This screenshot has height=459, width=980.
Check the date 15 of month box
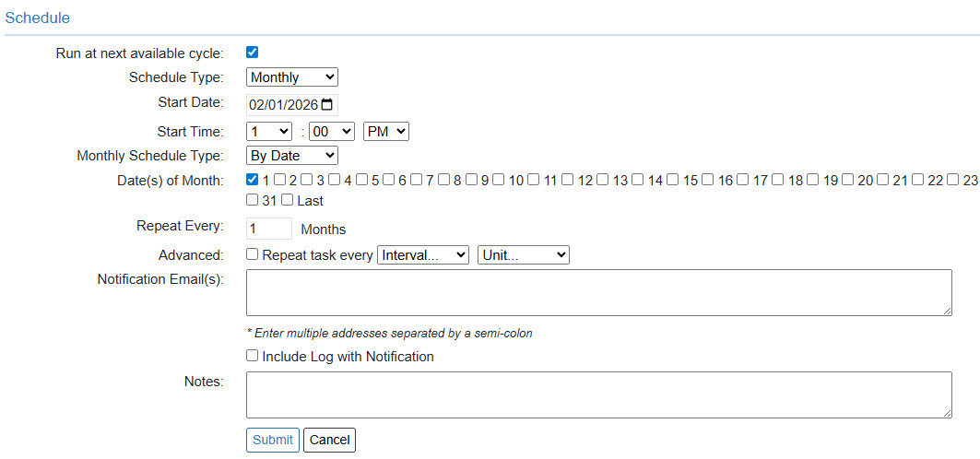673,180
